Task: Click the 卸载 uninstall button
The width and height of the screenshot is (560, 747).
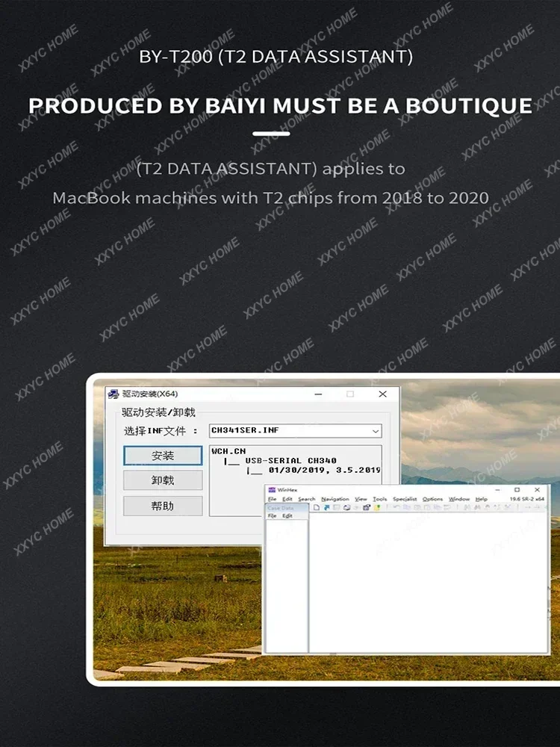Action: tap(163, 480)
